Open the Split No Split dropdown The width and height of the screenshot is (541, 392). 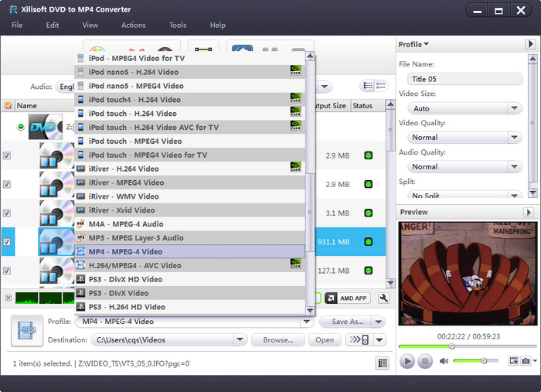[x=514, y=196]
